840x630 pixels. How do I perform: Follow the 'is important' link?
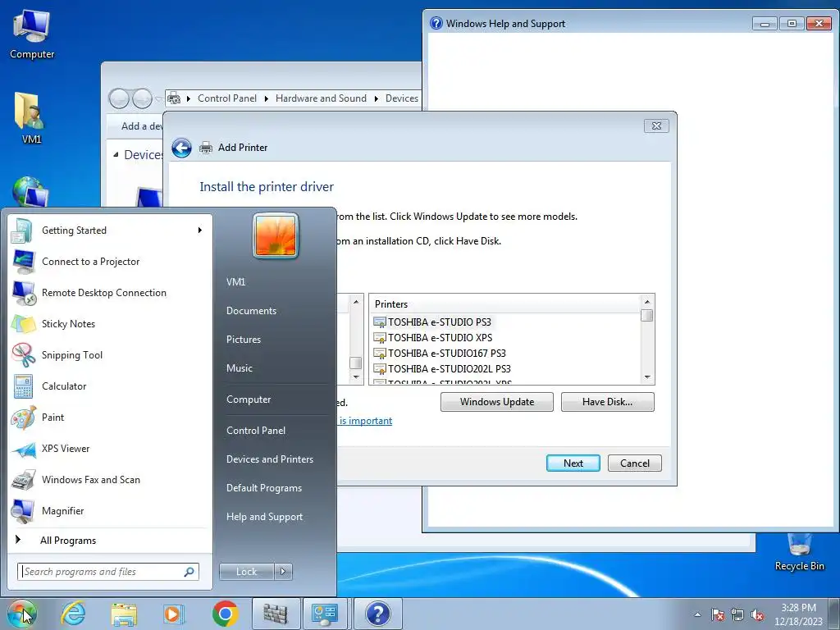(365, 421)
